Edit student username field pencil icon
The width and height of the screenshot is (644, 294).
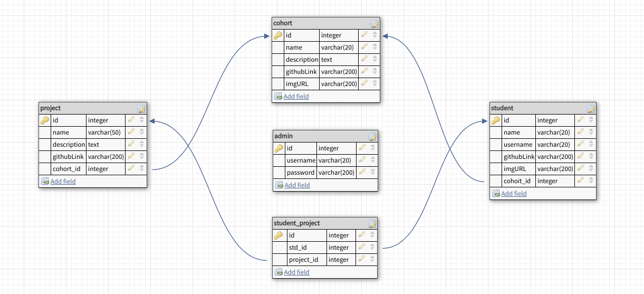581,144
